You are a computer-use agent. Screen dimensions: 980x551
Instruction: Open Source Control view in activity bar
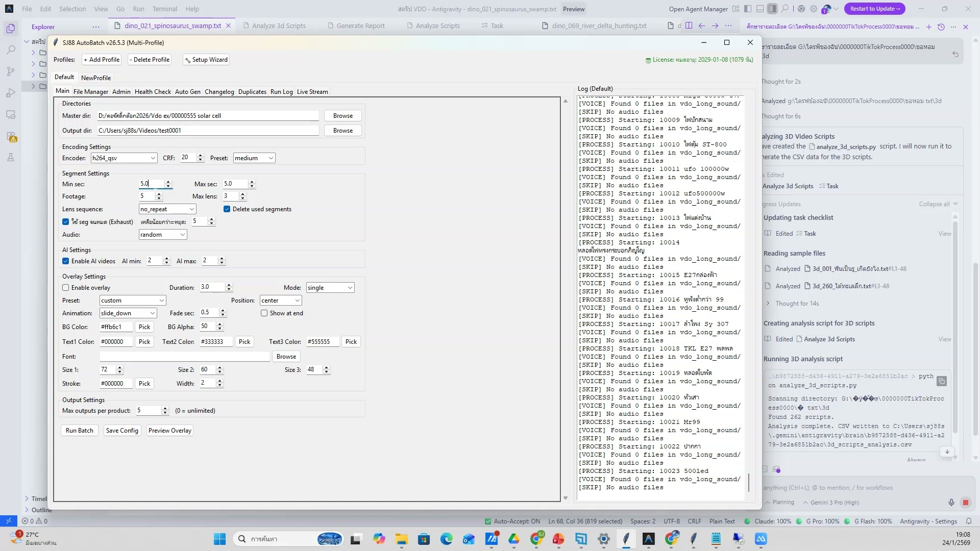coord(11,71)
